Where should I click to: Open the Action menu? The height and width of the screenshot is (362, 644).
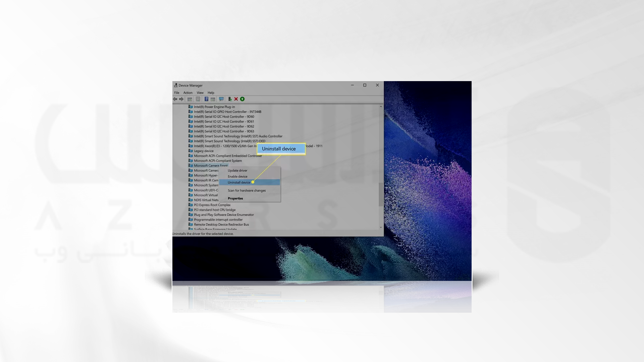pos(188,93)
